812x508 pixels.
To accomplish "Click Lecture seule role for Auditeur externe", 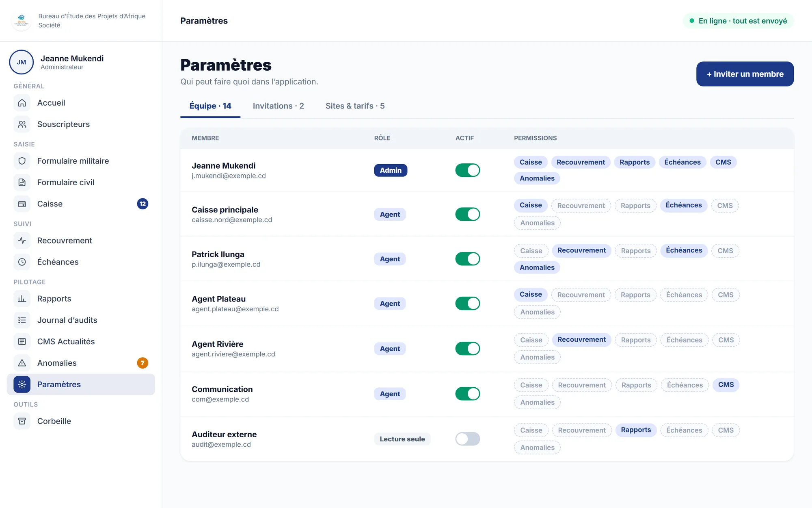I will [x=402, y=439].
